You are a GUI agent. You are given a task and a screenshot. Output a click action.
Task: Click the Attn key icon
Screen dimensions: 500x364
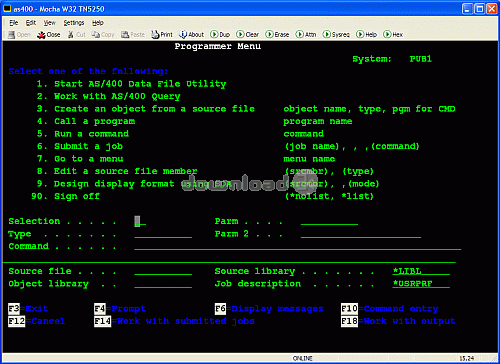pos(299,34)
